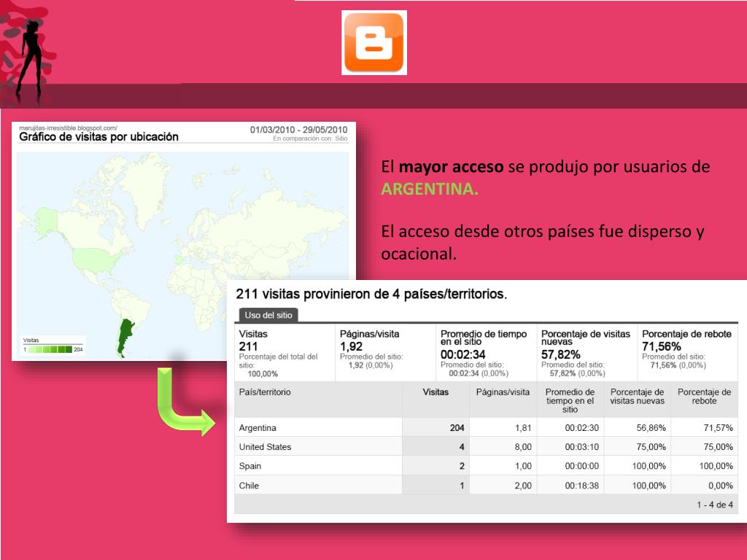Click Chile's bounce rate 0,00%
This screenshot has width=747, height=560.
(x=720, y=486)
